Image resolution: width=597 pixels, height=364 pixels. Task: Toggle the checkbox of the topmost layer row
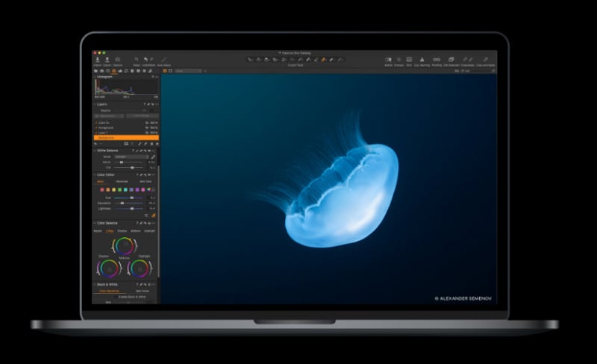tap(96, 122)
